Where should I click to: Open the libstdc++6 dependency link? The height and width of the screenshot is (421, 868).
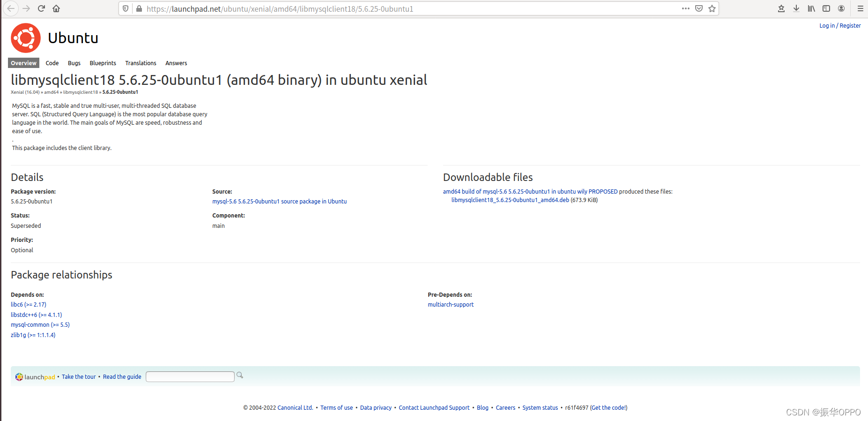tap(36, 315)
